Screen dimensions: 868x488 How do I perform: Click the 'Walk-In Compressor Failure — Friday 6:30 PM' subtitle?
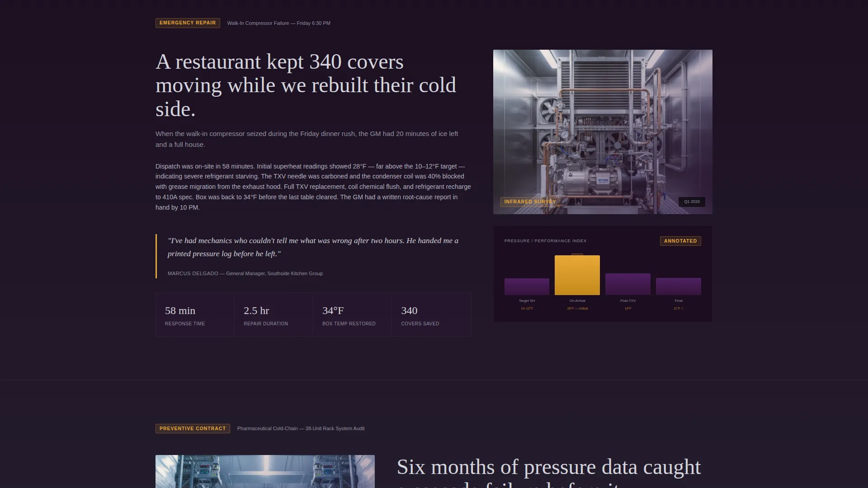(278, 23)
